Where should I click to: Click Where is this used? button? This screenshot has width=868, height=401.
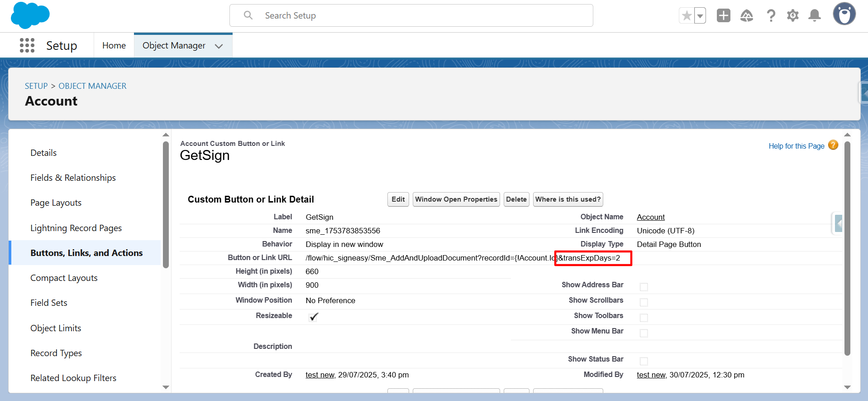click(x=568, y=199)
